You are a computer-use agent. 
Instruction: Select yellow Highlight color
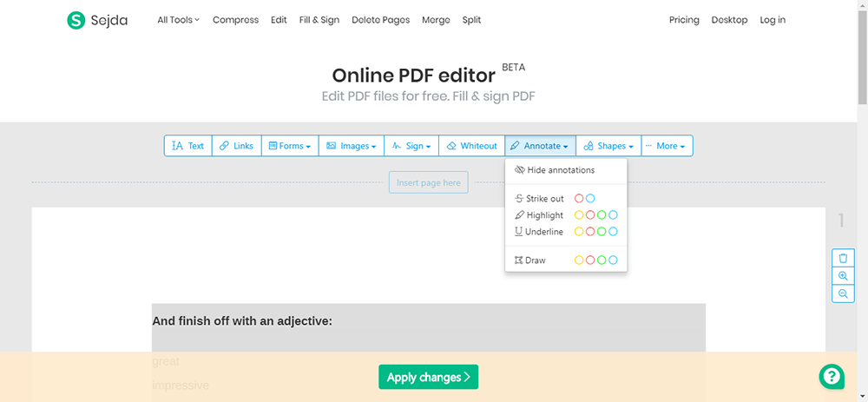point(580,215)
